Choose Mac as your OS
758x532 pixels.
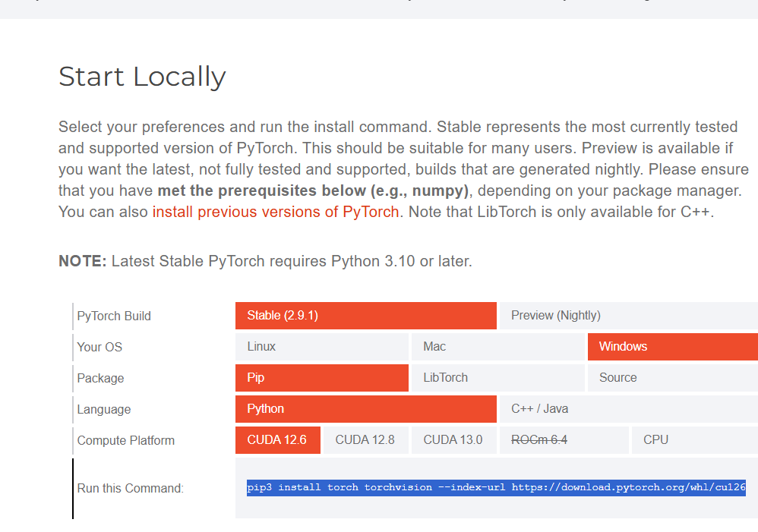(x=497, y=347)
